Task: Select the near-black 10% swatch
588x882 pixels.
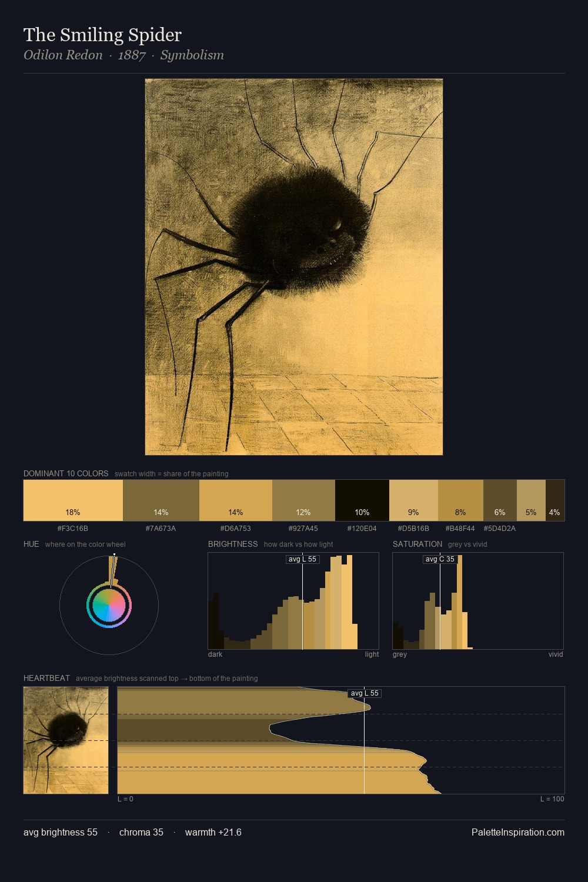Action: click(x=362, y=500)
